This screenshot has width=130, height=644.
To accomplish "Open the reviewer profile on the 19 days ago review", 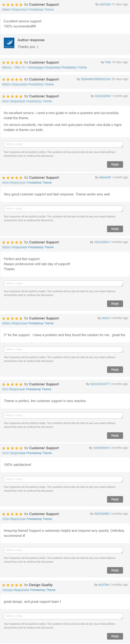I will pos(107,62).
